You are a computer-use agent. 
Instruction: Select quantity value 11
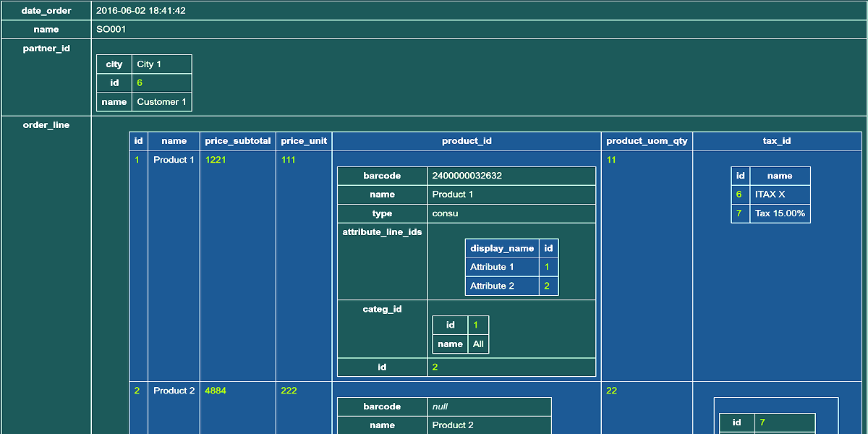(611, 160)
